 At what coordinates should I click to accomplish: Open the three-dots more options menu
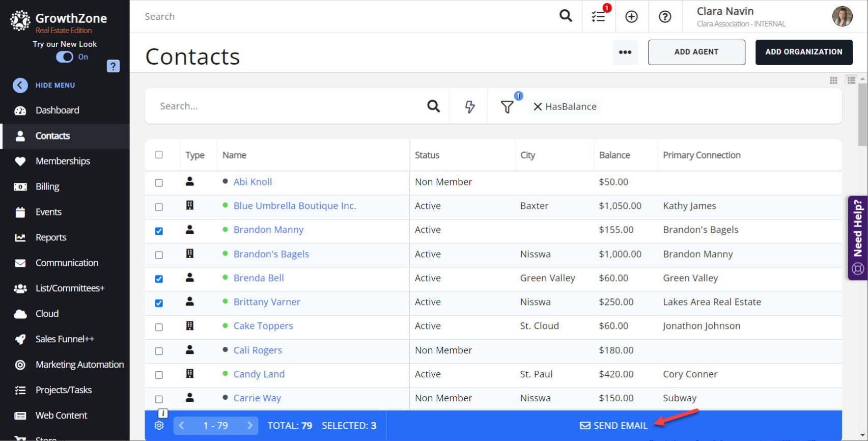point(625,52)
